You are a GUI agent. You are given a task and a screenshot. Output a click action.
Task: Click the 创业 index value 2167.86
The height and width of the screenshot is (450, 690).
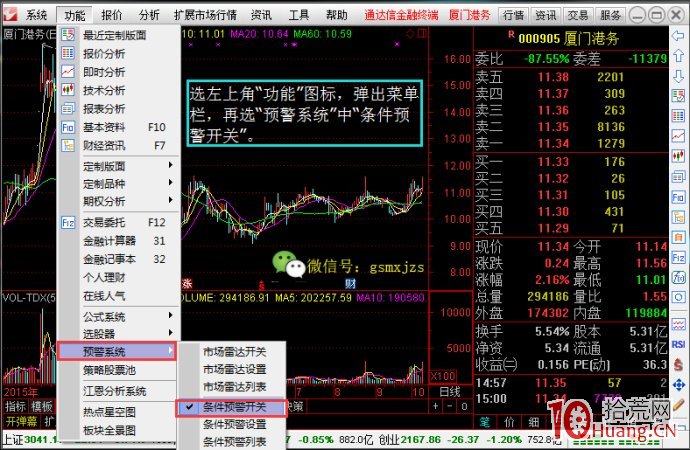click(x=420, y=439)
